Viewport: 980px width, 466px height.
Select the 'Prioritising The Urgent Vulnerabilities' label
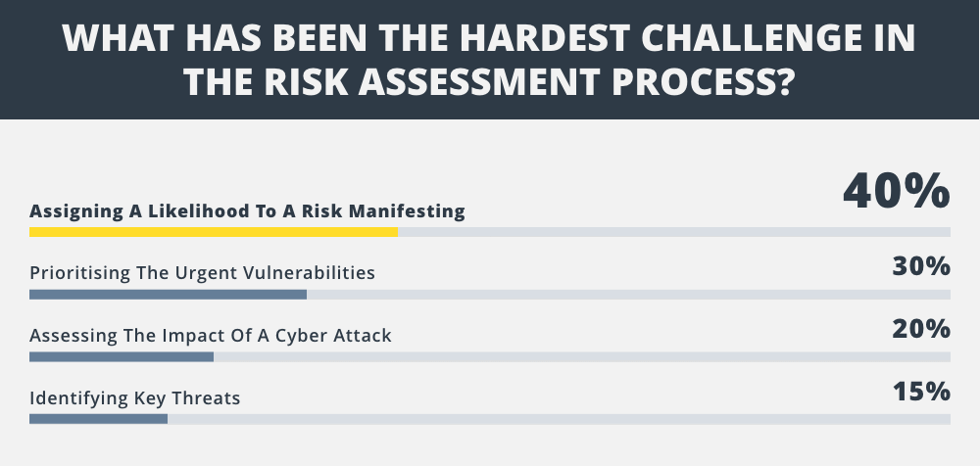click(x=203, y=273)
